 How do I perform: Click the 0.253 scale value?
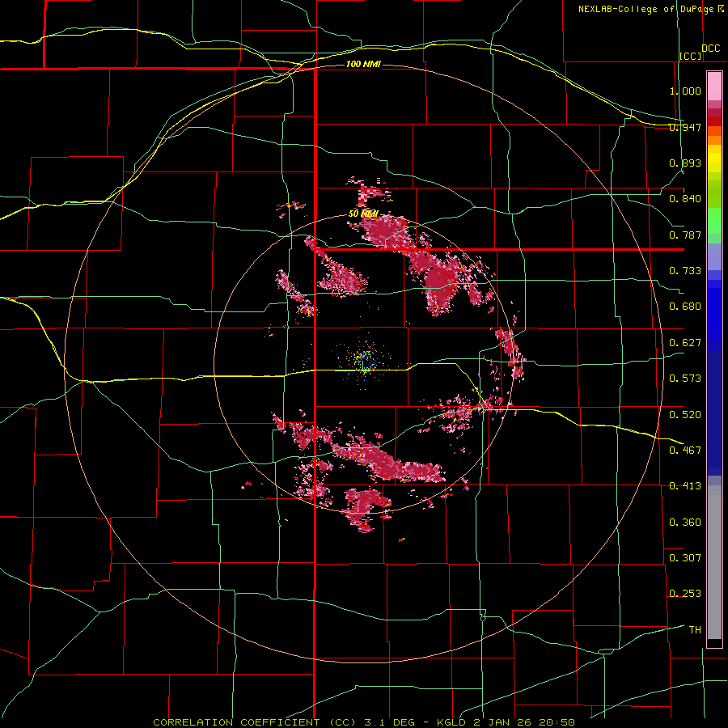pos(685,594)
